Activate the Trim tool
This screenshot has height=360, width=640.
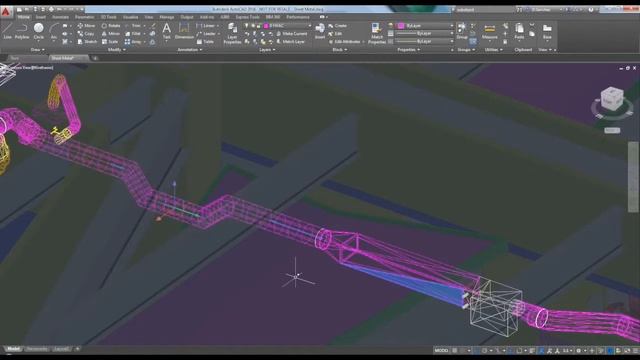coord(133,26)
